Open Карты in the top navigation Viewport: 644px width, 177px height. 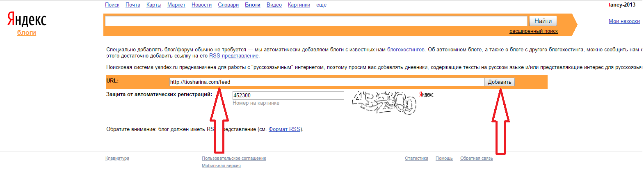[x=154, y=5]
